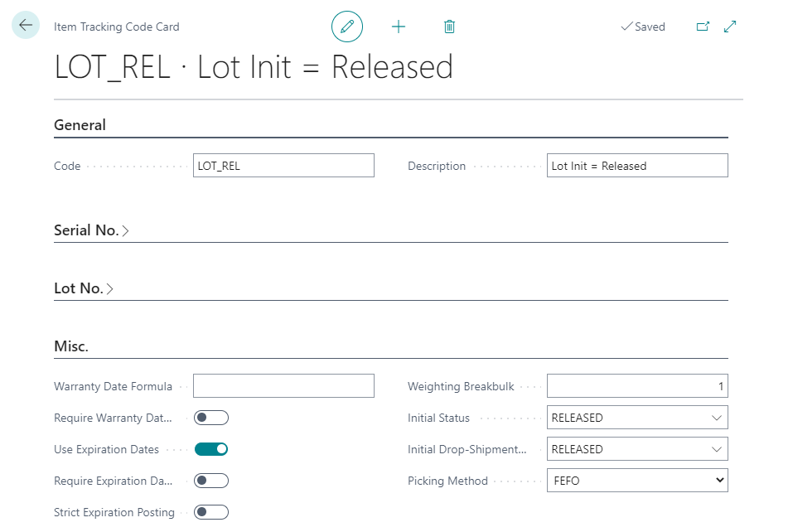Viewport: 793px width, 532px height.
Task: Open this page in a new window
Action: coord(703,27)
